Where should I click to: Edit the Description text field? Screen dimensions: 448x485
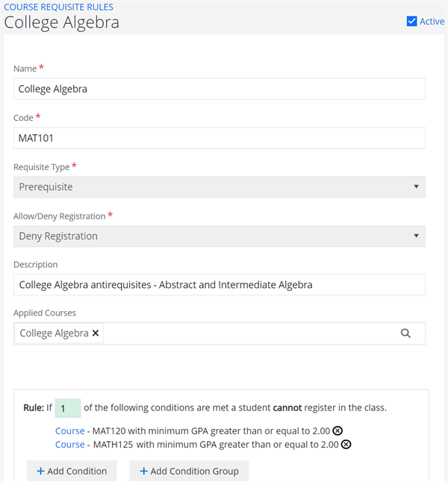(220, 284)
